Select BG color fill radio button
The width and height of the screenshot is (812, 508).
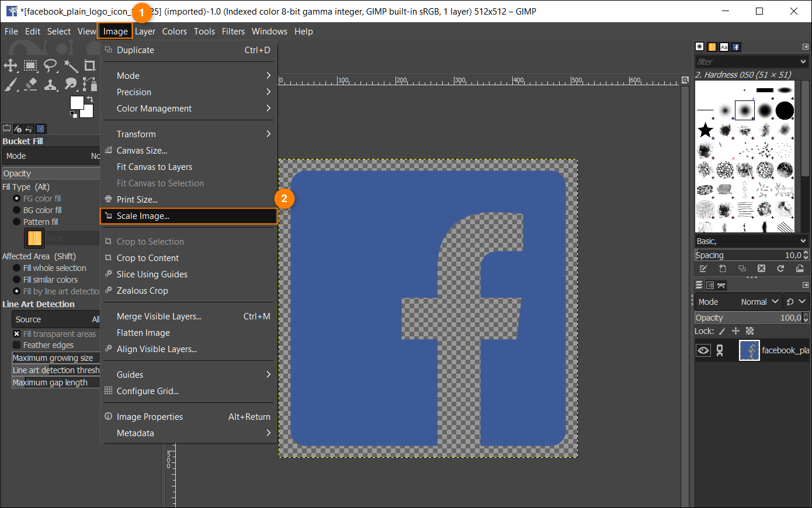pos(16,210)
